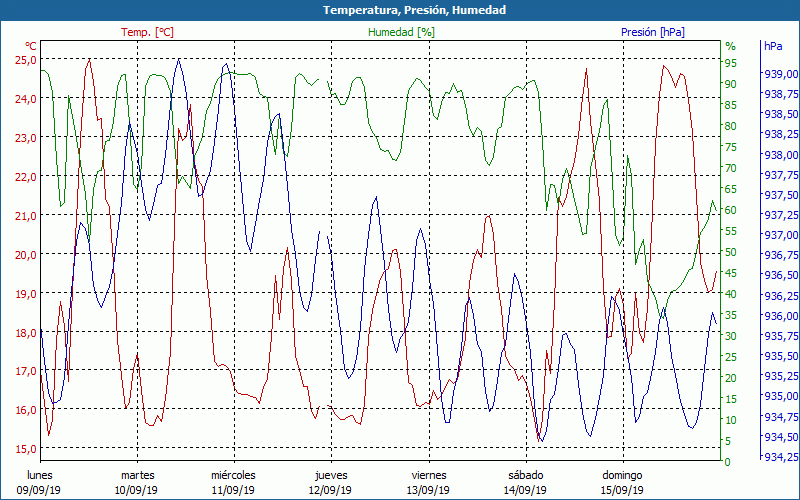The width and height of the screenshot is (800, 500).
Task: Click 80 on the green humidity axis
Action: pos(731,126)
